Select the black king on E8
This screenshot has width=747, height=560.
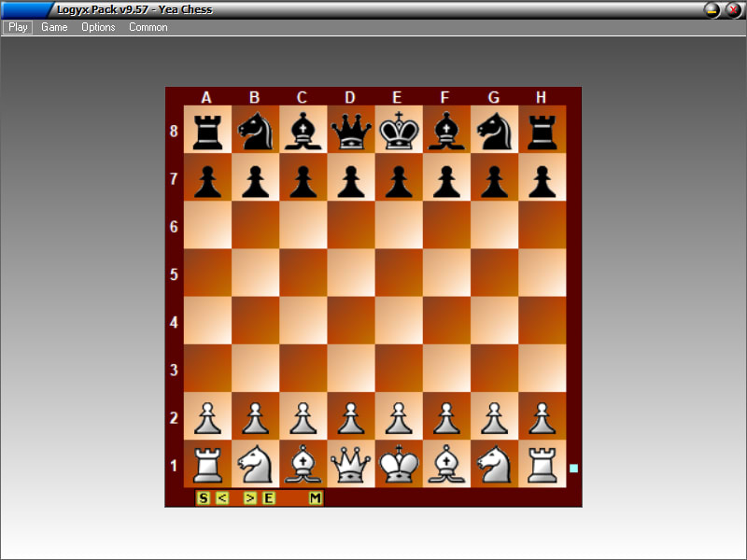click(x=399, y=130)
